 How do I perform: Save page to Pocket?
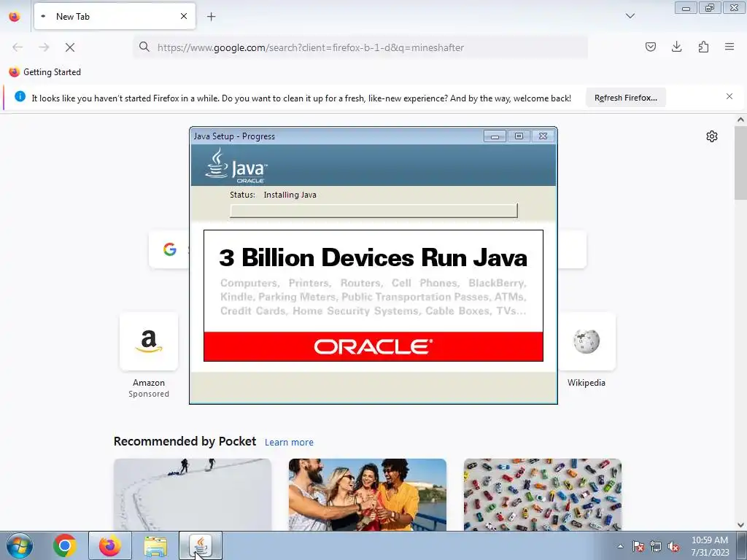[x=650, y=47]
